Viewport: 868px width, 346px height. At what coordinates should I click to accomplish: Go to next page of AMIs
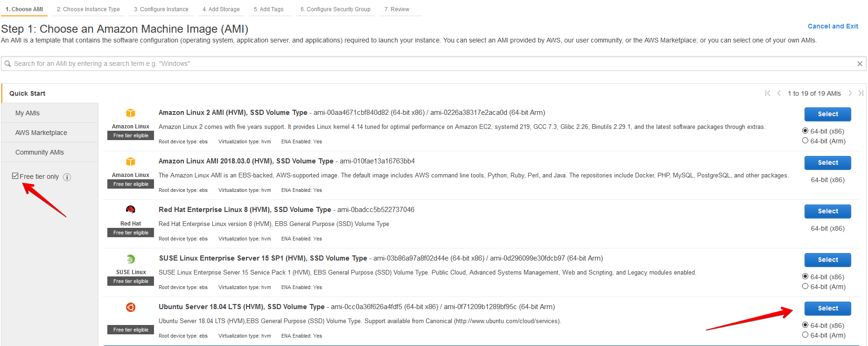(x=850, y=93)
